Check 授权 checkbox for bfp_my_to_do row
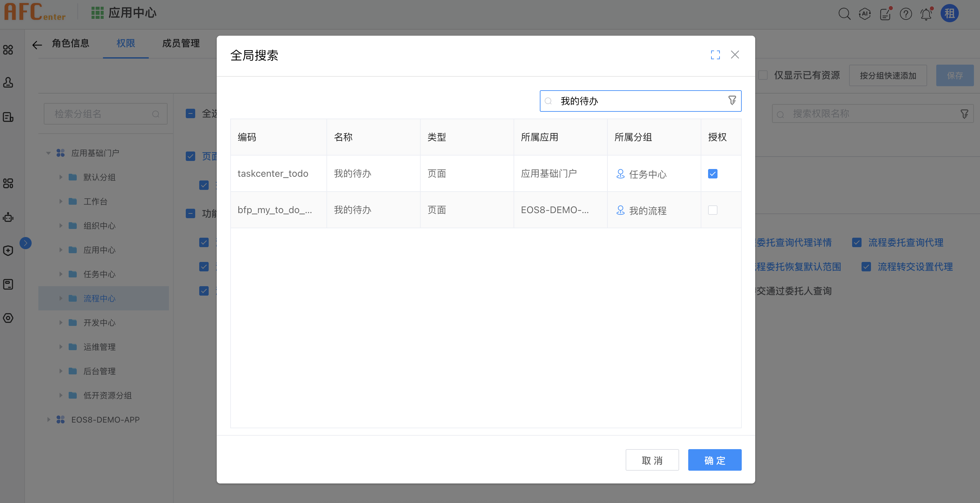 click(712, 210)
